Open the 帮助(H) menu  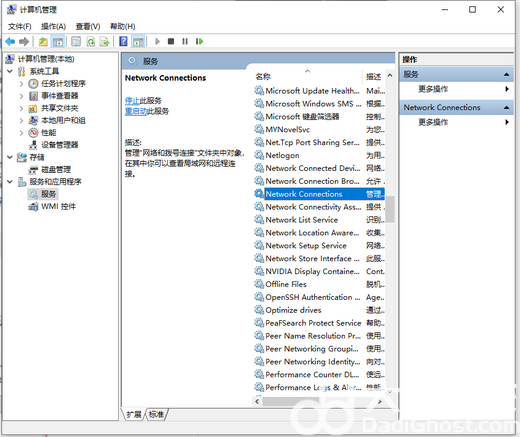coord(123,26)
